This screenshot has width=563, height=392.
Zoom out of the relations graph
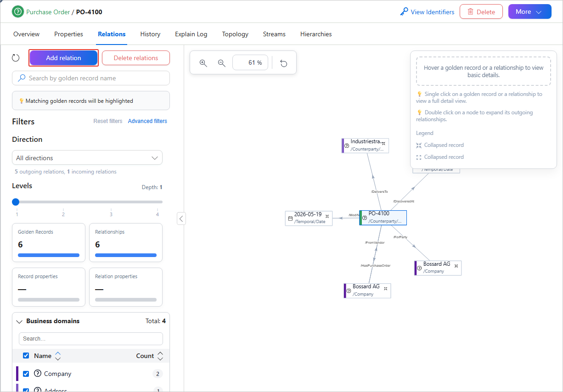coord(222,63)
